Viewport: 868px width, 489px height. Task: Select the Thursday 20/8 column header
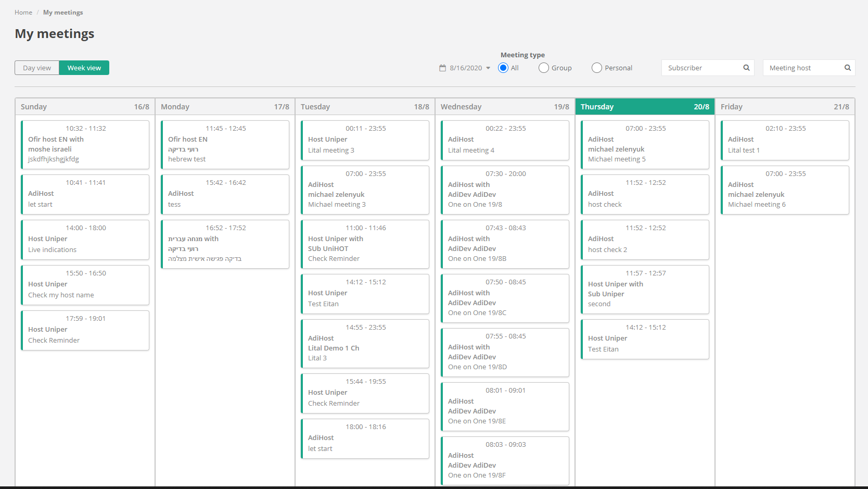[x=645, y=107]
